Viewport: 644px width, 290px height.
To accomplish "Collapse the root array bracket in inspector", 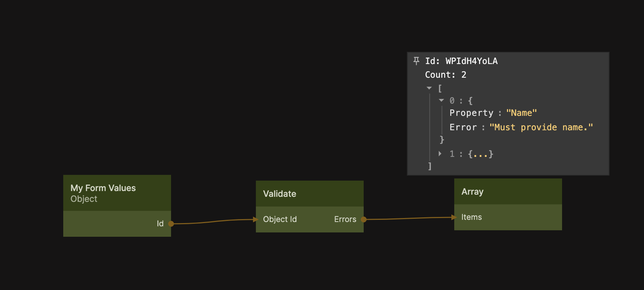I will 429,88.
